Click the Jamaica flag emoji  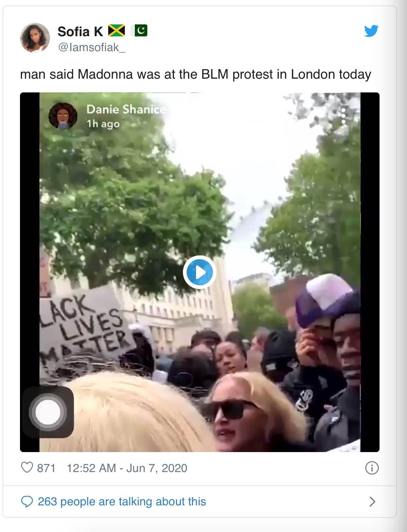coord(116,30)
